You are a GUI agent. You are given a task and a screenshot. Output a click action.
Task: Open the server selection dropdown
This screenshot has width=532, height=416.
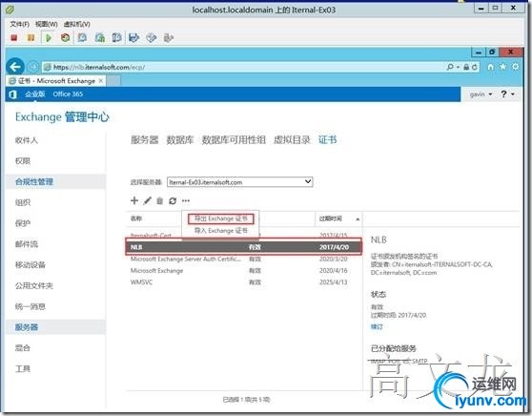[240, 182]
